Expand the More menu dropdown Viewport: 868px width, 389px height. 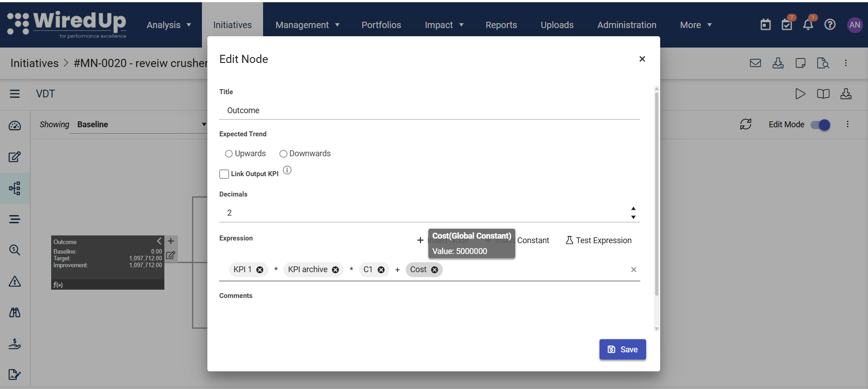696,25
